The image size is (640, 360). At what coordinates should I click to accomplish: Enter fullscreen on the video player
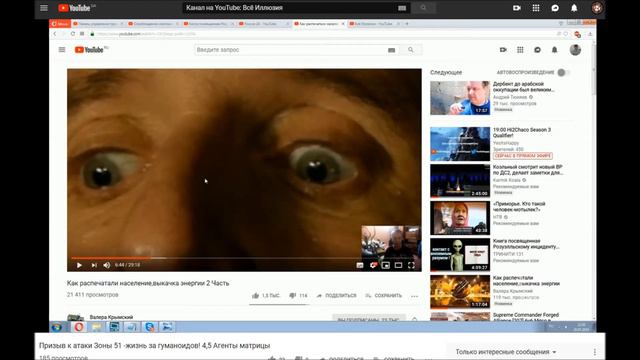pyautogui.click(x=411, y=265)
